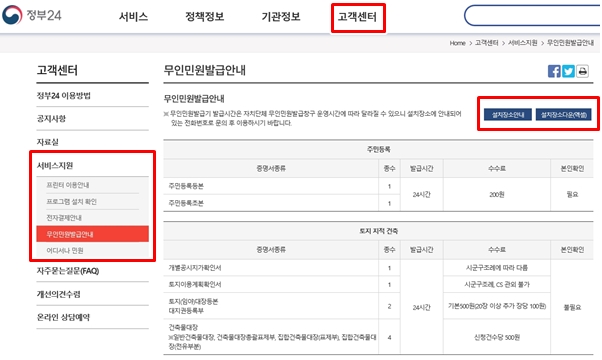The width and height of the screenshot is (602, 360).
Task: Select 프로그램 설치 확인 submenu item
Action: pos(71,201)
